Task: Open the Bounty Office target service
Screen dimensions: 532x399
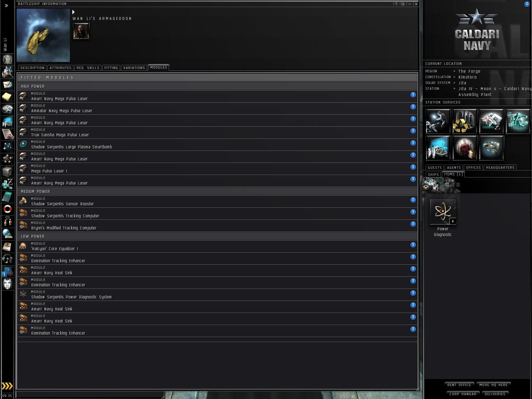Action: pyautogui.click(x=465, y=148)
